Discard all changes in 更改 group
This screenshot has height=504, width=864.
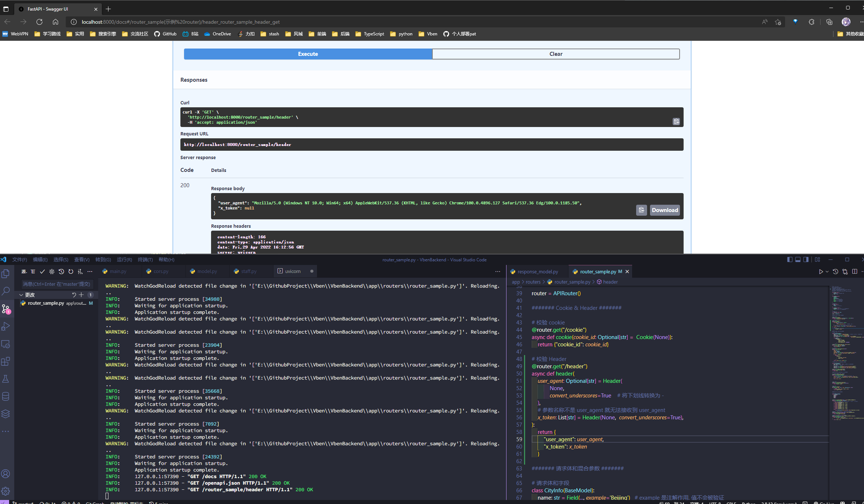(74, 295)
